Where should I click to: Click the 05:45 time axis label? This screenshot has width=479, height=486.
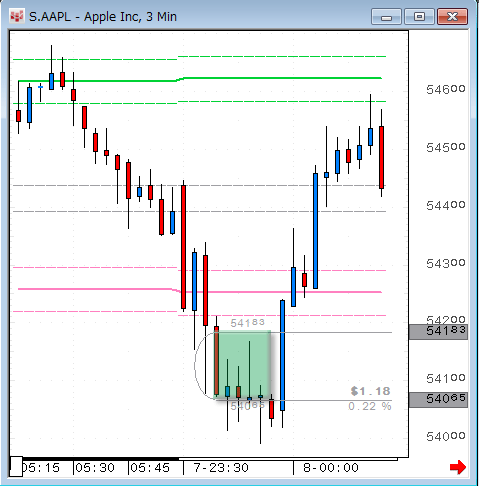(x=150, y=468)
